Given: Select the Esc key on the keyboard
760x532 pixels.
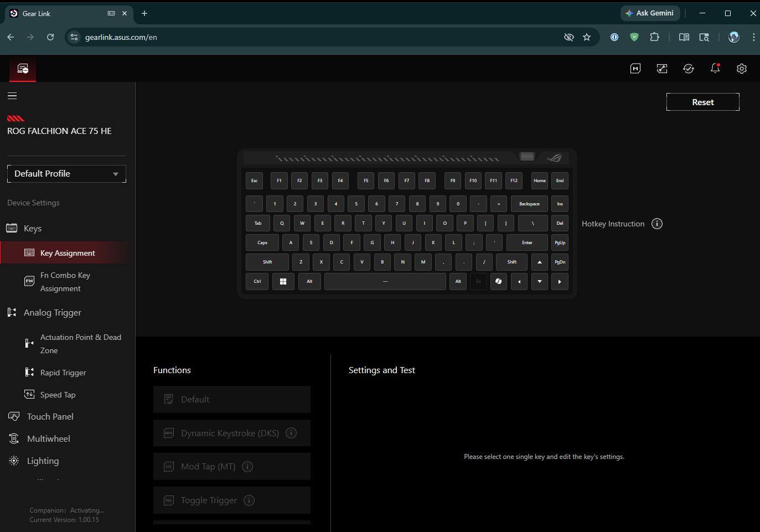Looking at the screenshot, I should [x=254, y=180].
